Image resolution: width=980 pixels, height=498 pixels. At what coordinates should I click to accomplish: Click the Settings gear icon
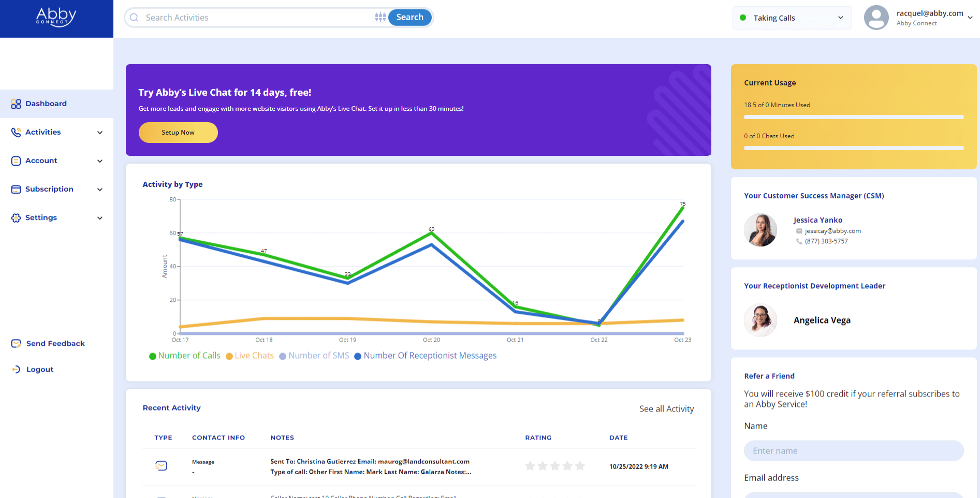(x=16, y=218)
